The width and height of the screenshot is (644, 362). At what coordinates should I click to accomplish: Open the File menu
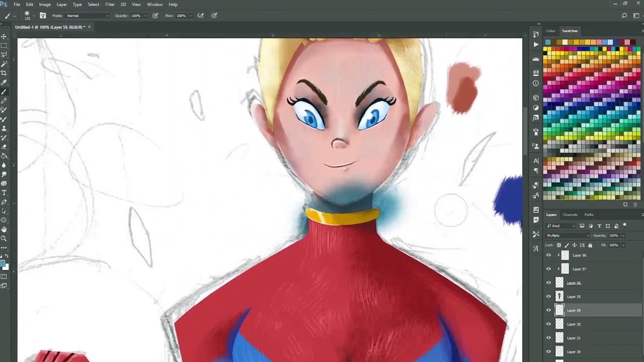coord(17,5)
